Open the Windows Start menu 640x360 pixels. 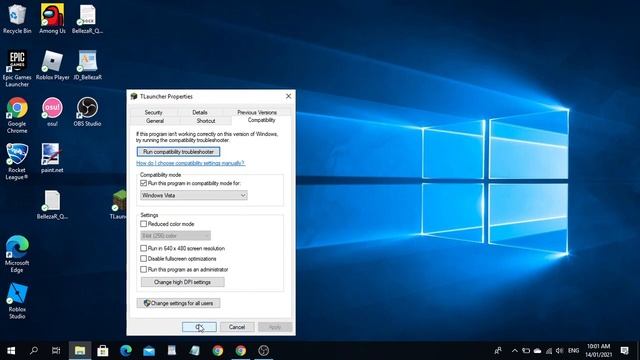[11, 351]
